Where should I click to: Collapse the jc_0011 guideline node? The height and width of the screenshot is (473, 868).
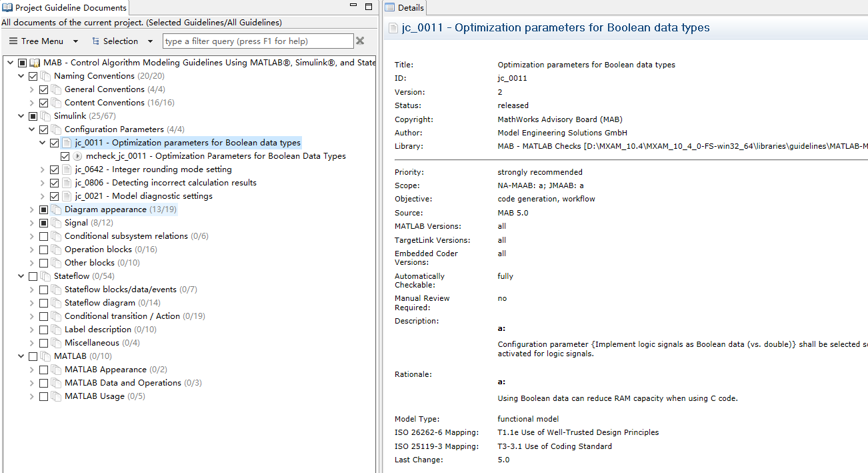pos(42,143)
